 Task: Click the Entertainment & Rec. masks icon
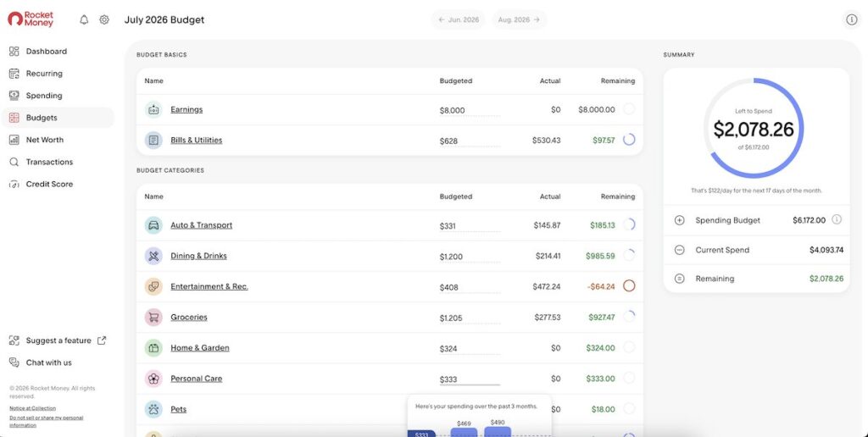coord(154,286)
